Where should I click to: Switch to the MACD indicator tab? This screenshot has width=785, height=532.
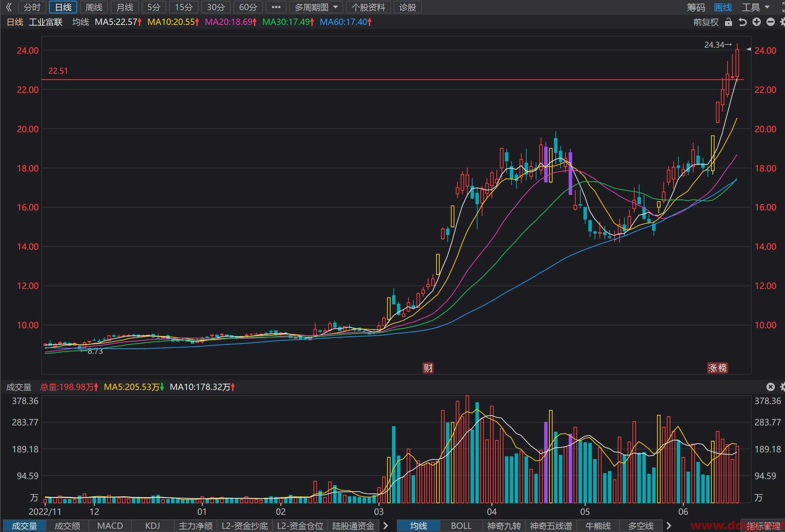point(110,526)
